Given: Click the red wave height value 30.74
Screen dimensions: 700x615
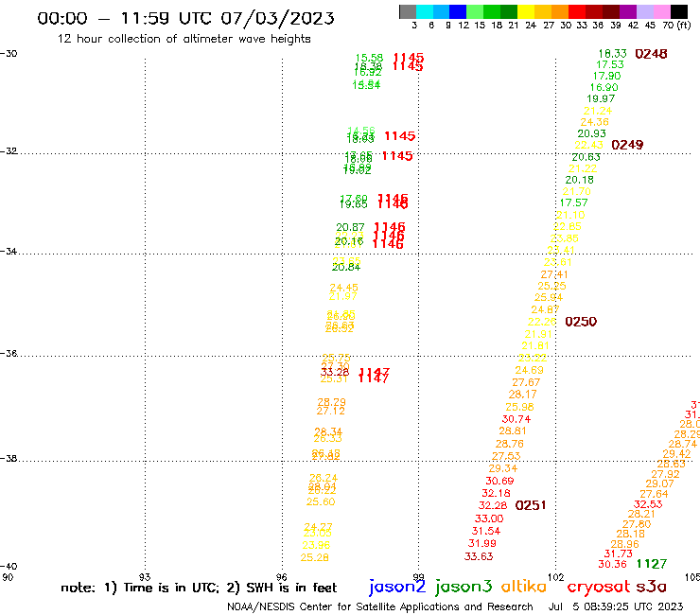Looking at the screenshot, I should pyautogui.click(x=516, y=419).
